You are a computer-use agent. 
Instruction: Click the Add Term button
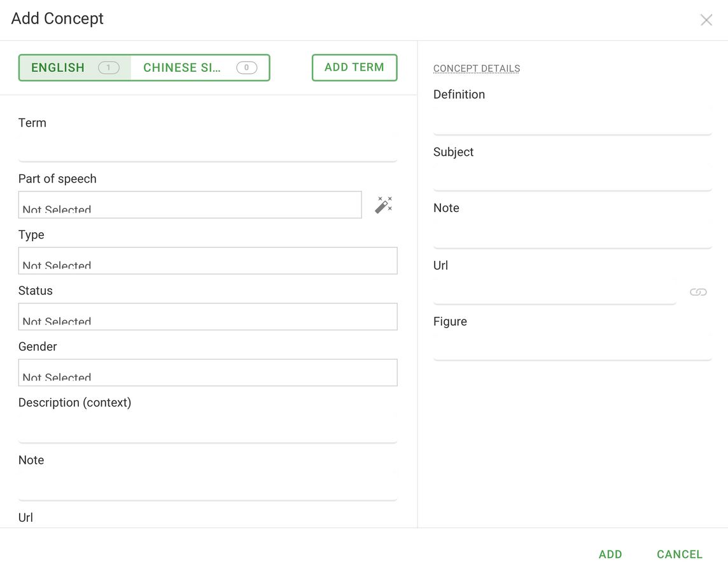point(354,67)
